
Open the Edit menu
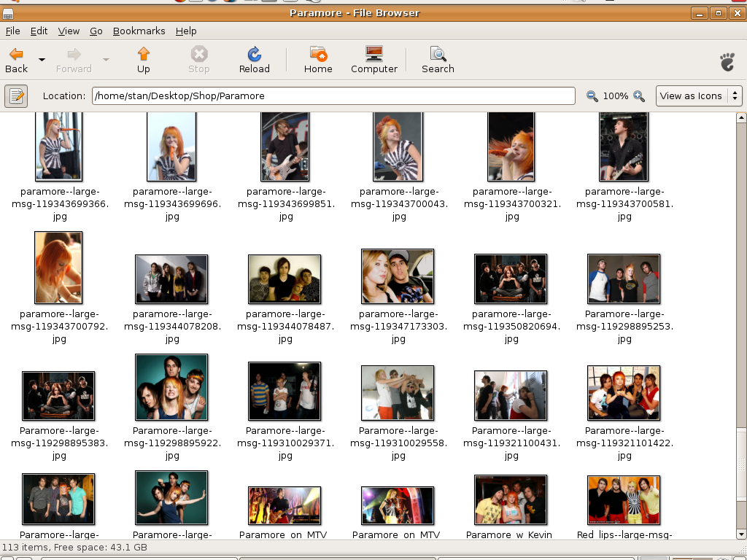tap(39, 31)
